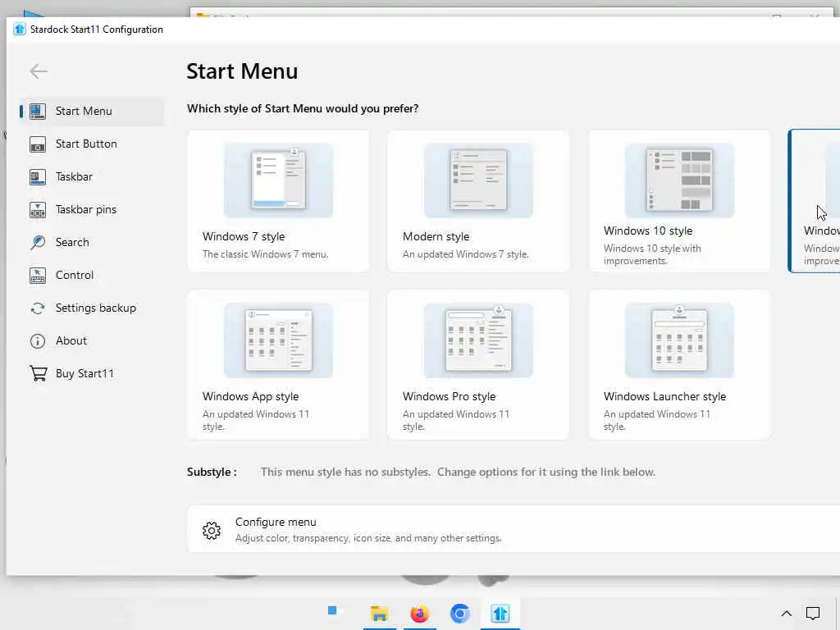Click the Windows 10 style label
The width and height of the screenshot is (840, 630).
648,231
